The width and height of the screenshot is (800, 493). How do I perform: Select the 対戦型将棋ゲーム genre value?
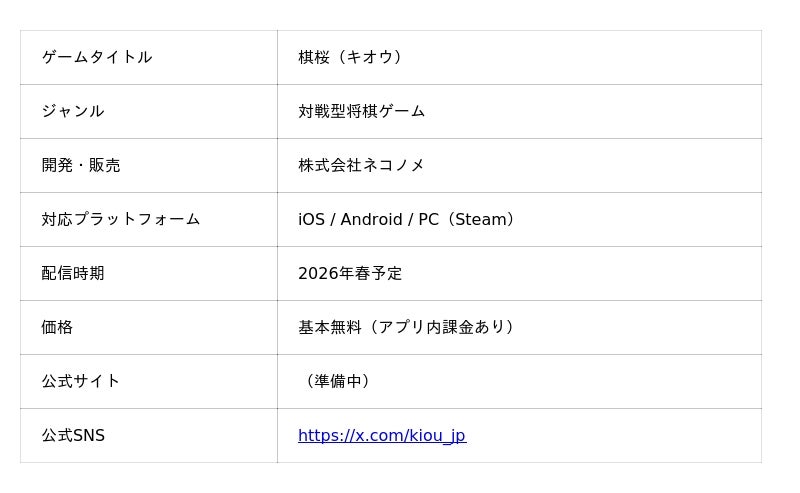361,112
